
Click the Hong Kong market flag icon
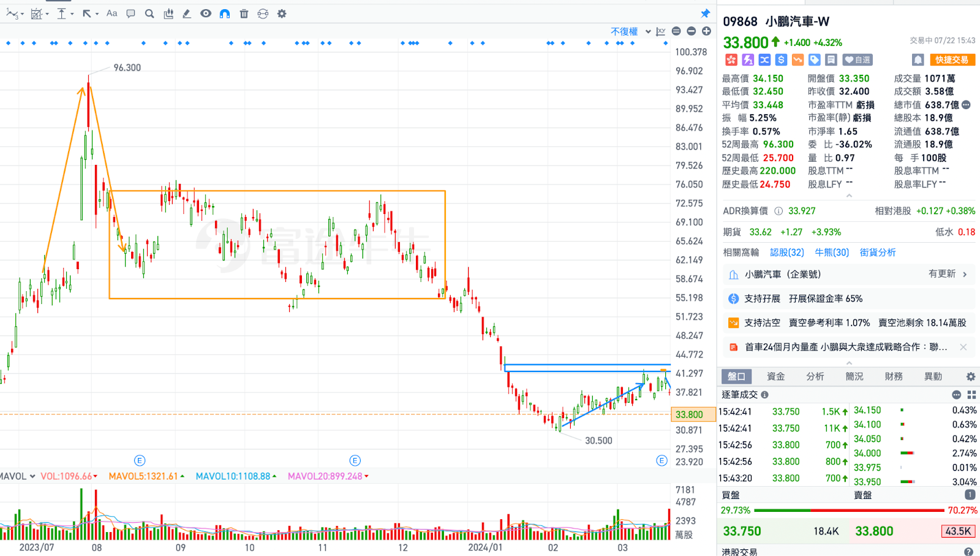pyautogui.click(x=731, y=59)
